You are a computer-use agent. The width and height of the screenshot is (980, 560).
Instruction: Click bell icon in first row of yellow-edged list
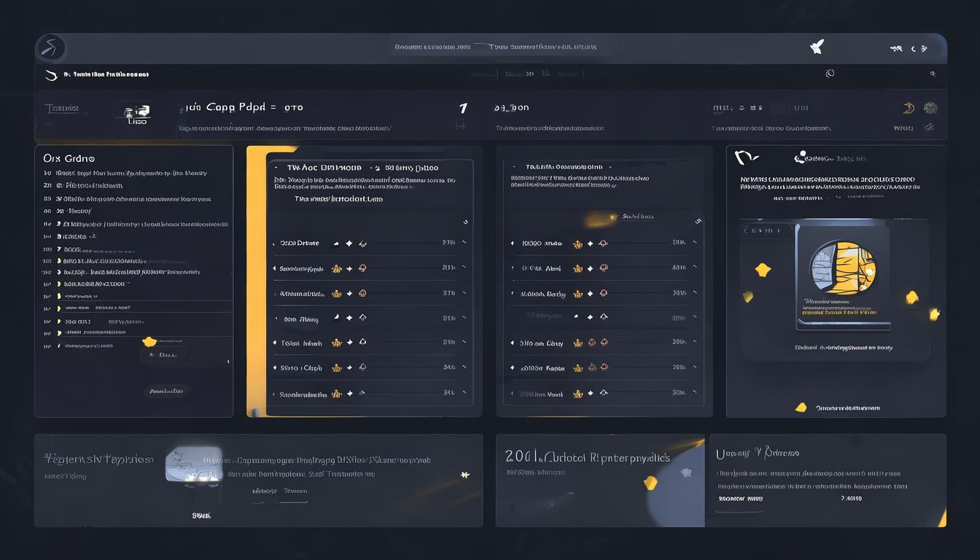click(362, 244)
